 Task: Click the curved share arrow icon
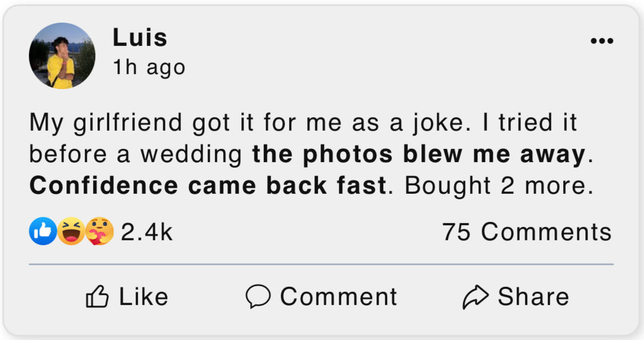(476, 297)
